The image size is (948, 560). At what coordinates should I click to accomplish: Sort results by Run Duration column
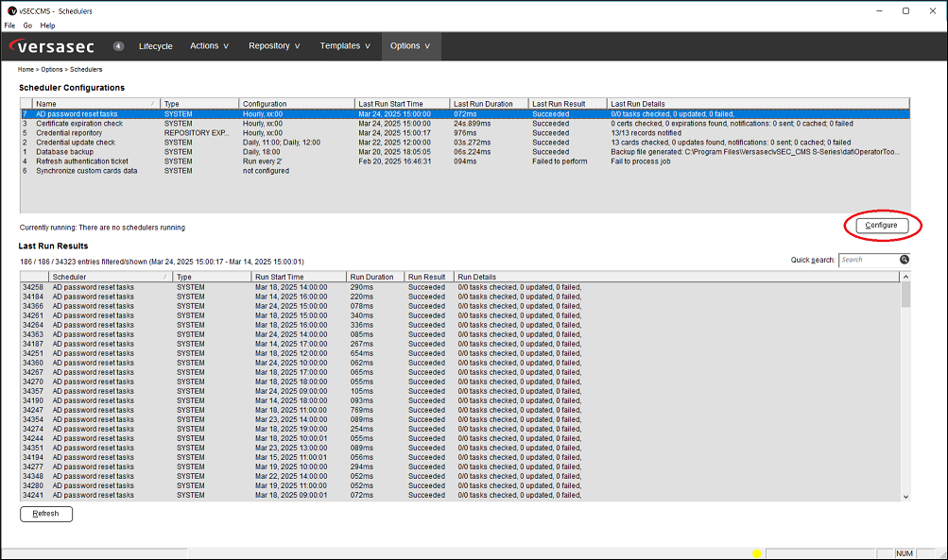coord(375,277)
